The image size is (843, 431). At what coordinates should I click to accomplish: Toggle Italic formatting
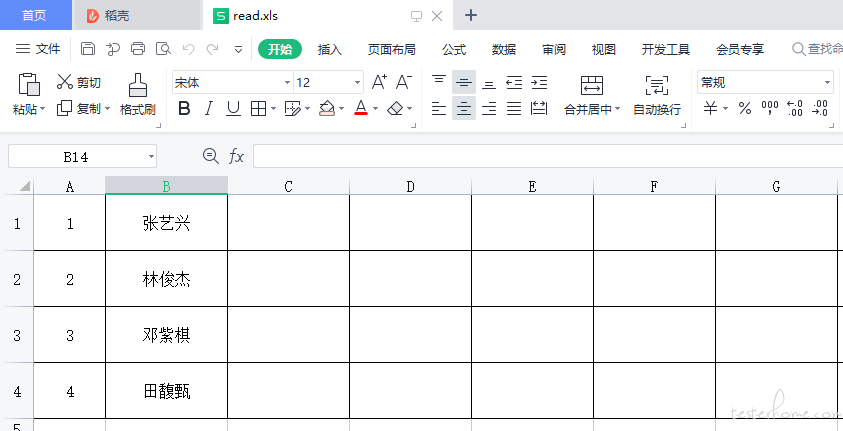coord(209,109)
